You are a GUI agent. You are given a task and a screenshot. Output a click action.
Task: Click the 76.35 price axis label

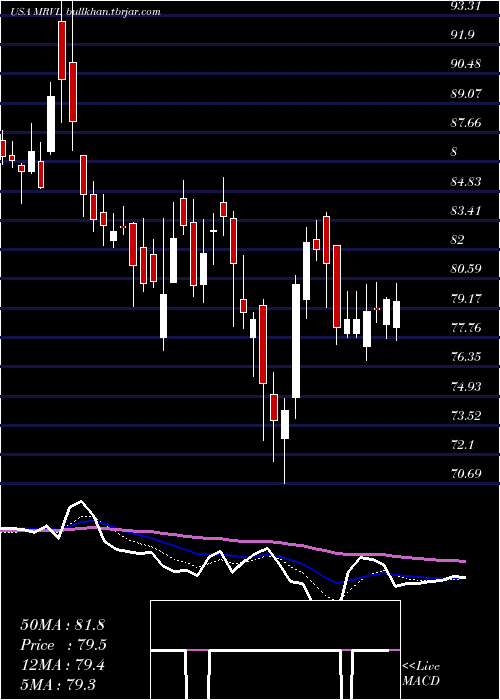[x=466, y=357]
